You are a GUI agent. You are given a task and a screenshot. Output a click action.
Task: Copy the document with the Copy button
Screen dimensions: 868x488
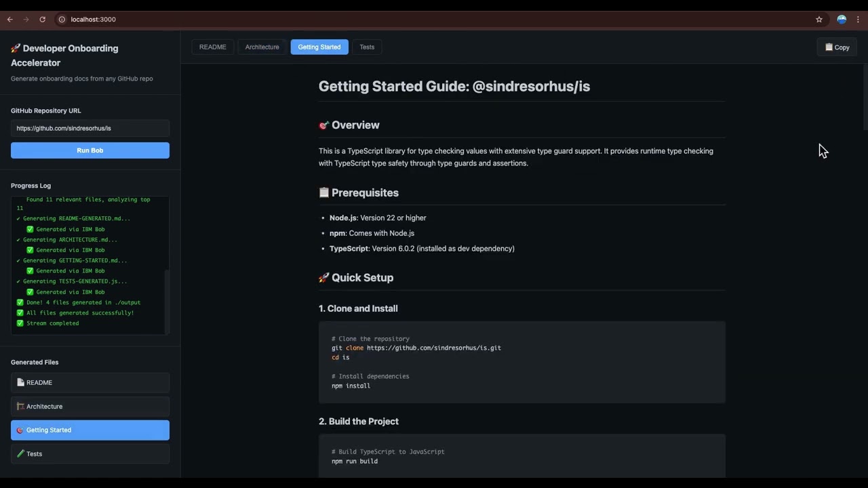[x=837, y=47]
